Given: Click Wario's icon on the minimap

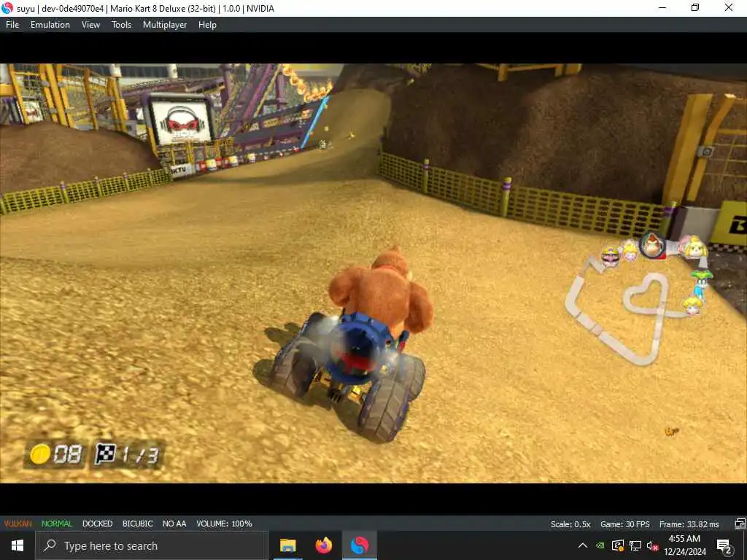Looking at the screenshot, I should pos(611,257).
